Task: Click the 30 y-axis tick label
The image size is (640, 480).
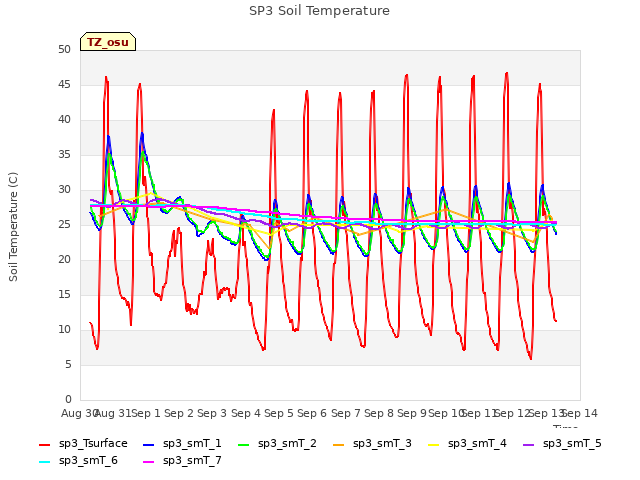Action: point(64,189)
